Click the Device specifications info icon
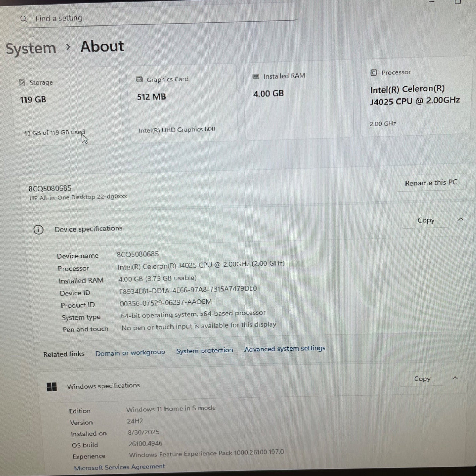Viewport: 476px width, 476px height. (x=38, y=229)
